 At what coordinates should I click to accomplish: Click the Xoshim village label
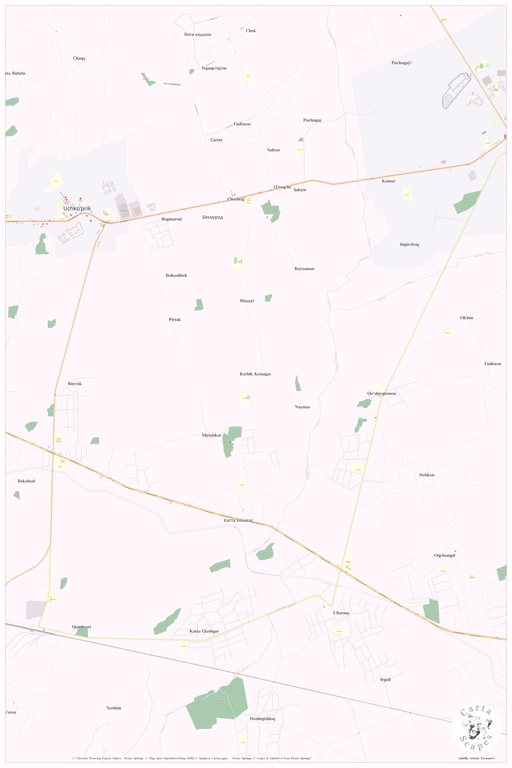113,708
